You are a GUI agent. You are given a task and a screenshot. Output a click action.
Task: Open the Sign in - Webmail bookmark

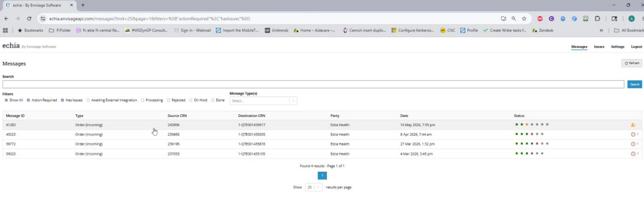[x=193, y=30]
